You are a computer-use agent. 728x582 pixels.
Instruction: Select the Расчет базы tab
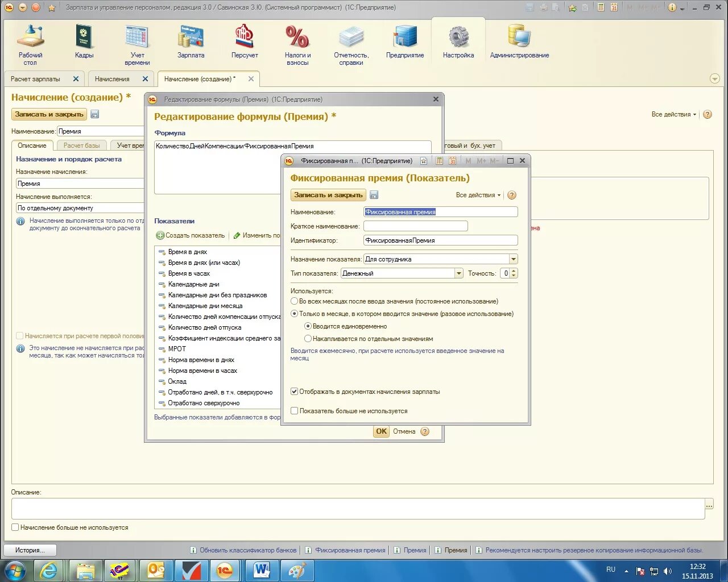81,145
